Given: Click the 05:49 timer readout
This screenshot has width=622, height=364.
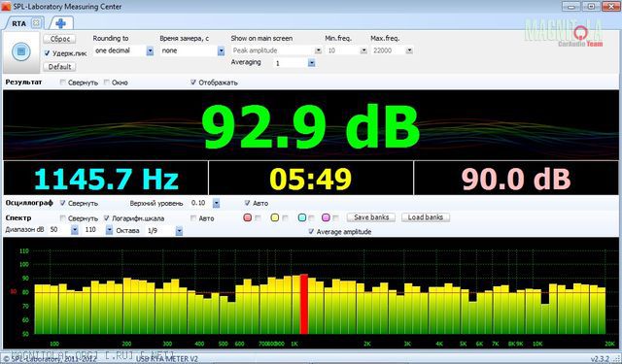Looking at the screenshot, I should tap(311, 179).
